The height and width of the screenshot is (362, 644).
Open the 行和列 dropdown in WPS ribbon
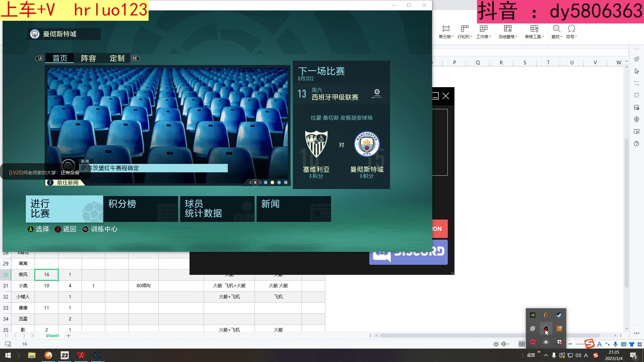465,32
